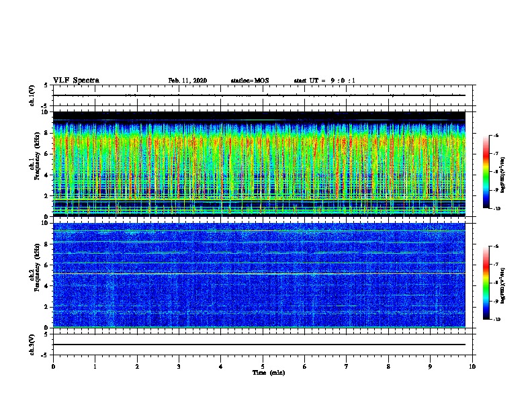Click the "-10" label on ch.1 color bar

pyautogui.click(x=497, y=209)
